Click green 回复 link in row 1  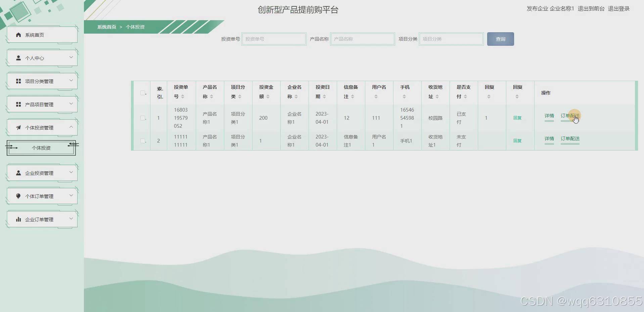click(x=517, y=118)
